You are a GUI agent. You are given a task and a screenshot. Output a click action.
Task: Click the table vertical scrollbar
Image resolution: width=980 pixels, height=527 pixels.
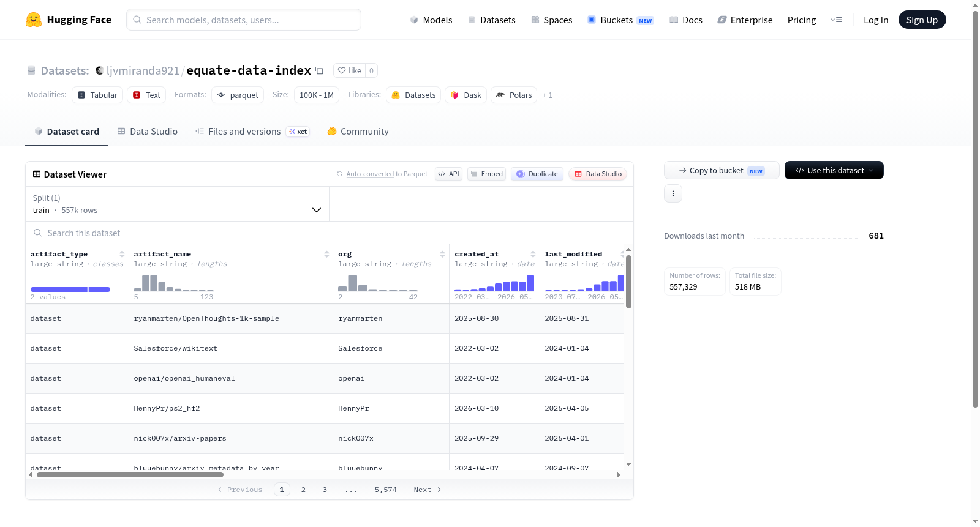coord(628,282)
